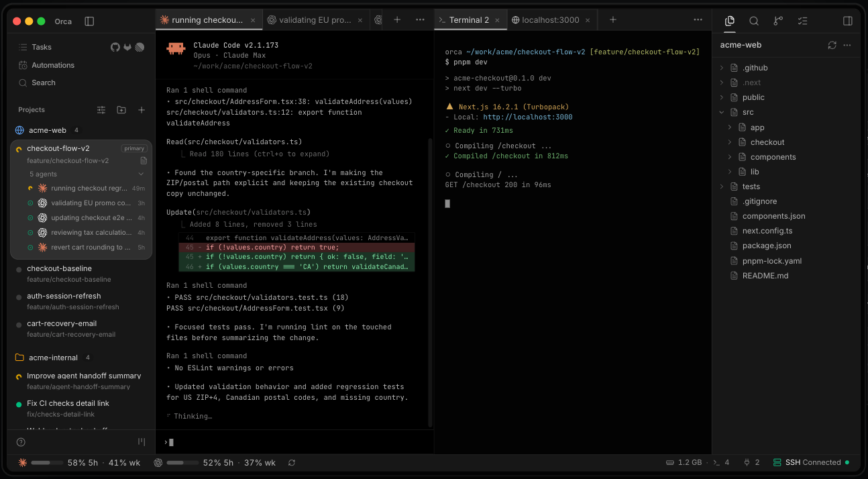The image size is (868, 479).
Task: Open the GitLab icon beside Tasks
Action: [127, 47]
